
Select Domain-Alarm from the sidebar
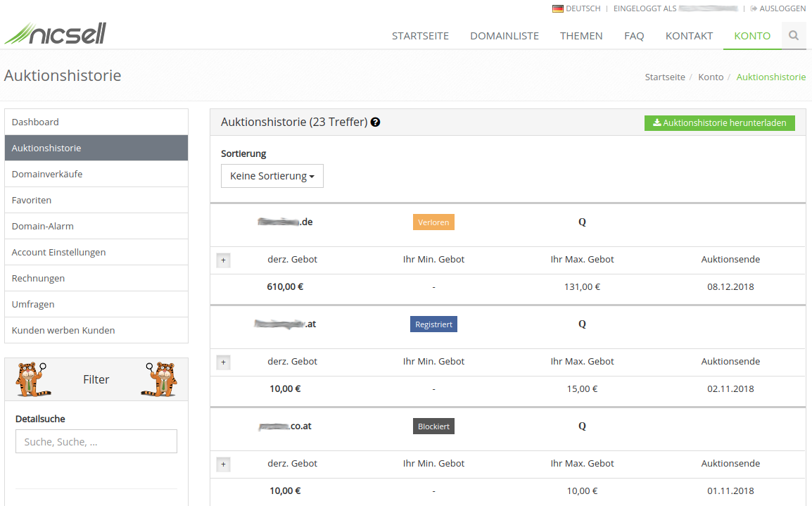[43, 226]
